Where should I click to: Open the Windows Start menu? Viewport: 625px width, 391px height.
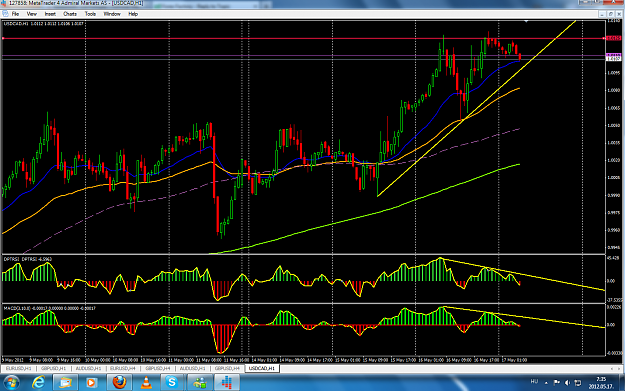tap(11, 383)
